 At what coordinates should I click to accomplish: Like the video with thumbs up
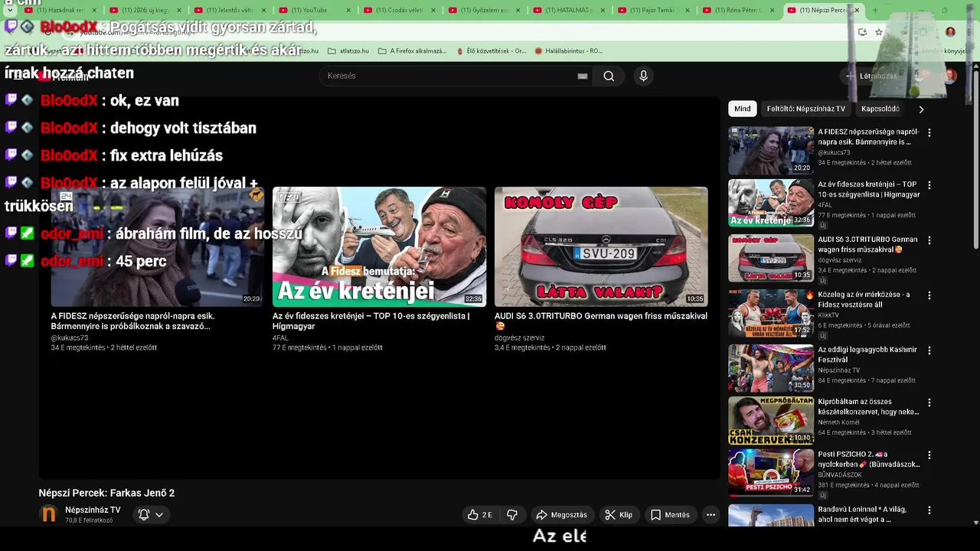(x=480, y=515)
